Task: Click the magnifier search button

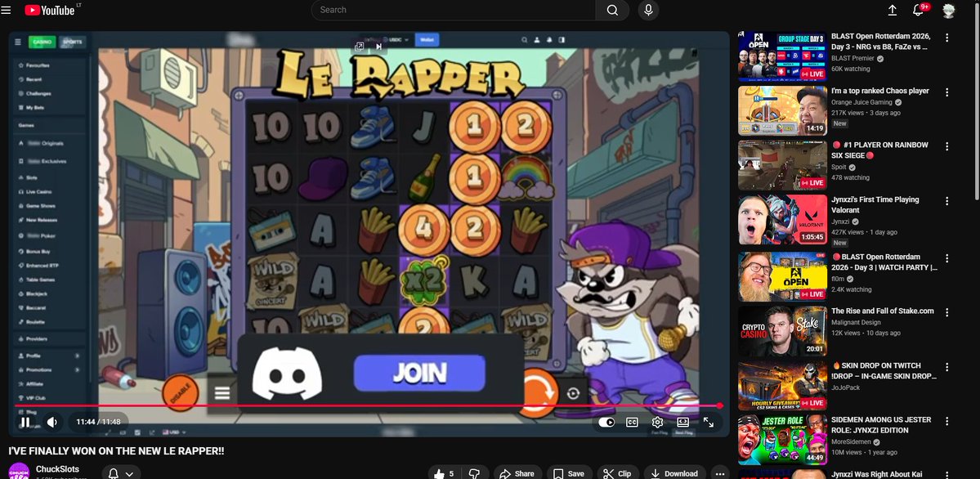Action: (x=612, y=10)
